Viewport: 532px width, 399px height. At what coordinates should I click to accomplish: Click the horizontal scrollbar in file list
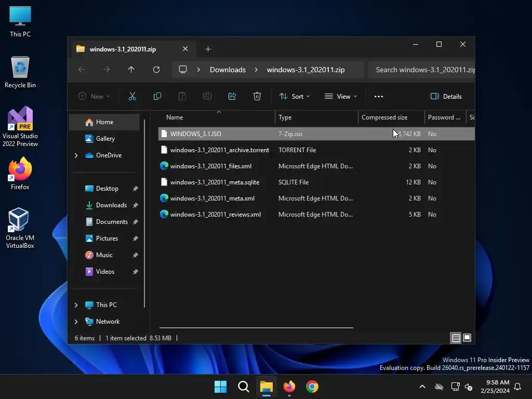256,328
